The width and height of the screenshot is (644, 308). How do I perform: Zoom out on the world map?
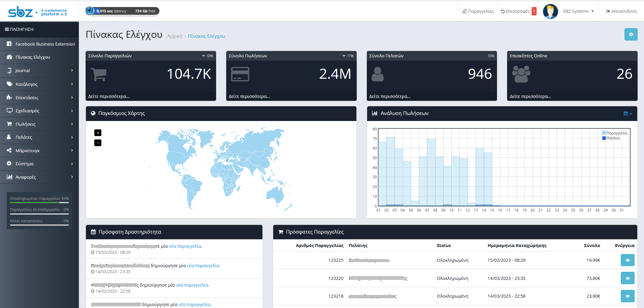98,143
